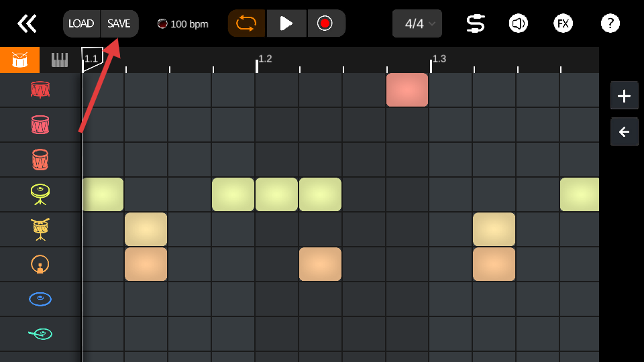
Task: Click the left arrow collapse button
Action: coord(624,131)
